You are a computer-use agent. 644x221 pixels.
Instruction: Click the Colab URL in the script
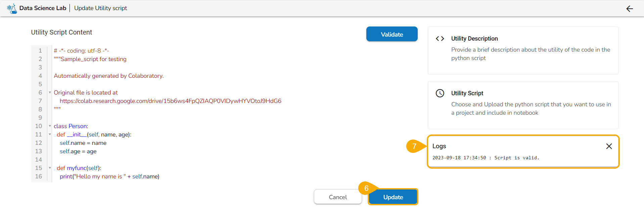(170, 101)
